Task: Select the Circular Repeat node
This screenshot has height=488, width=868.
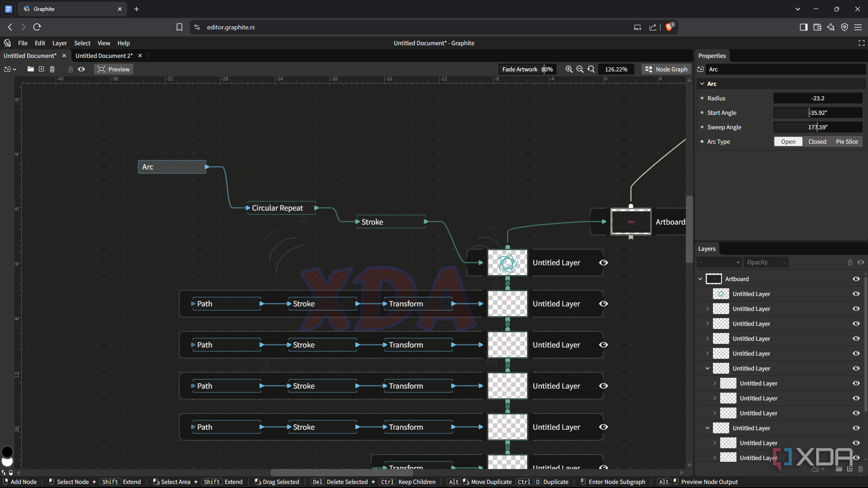Action: pyautogui.click(x=281, y=208)
